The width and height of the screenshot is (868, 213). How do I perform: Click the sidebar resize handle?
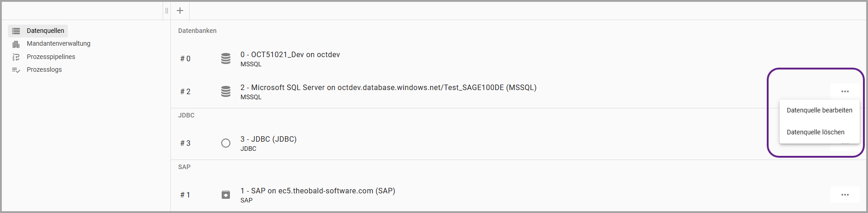[167, 11]
